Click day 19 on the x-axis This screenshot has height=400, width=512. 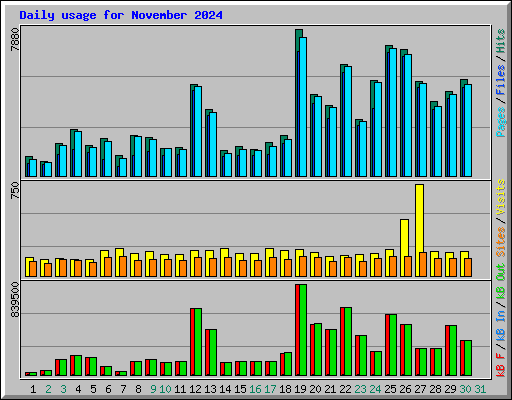tap(300, 389)
